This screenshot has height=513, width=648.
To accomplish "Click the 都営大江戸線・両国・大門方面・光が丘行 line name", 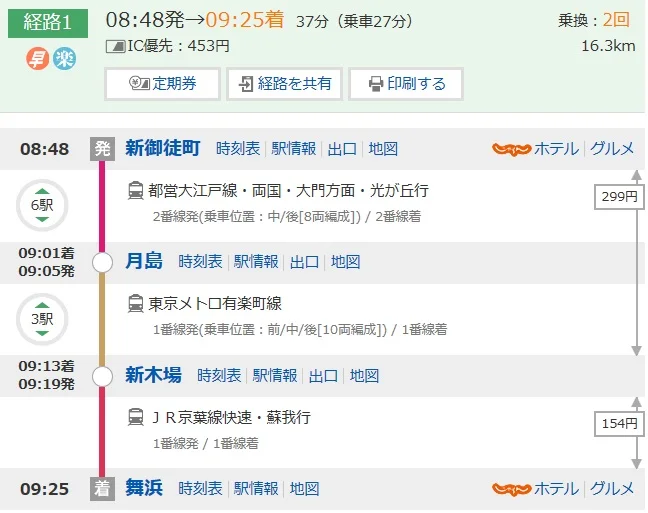I will pos(288,191).
